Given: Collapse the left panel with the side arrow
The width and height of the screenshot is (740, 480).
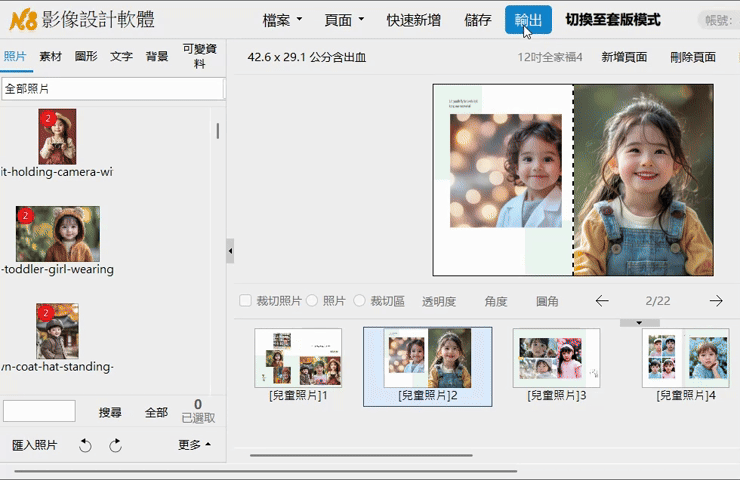Looking at the screenshot, I should (x=230, y=251).
